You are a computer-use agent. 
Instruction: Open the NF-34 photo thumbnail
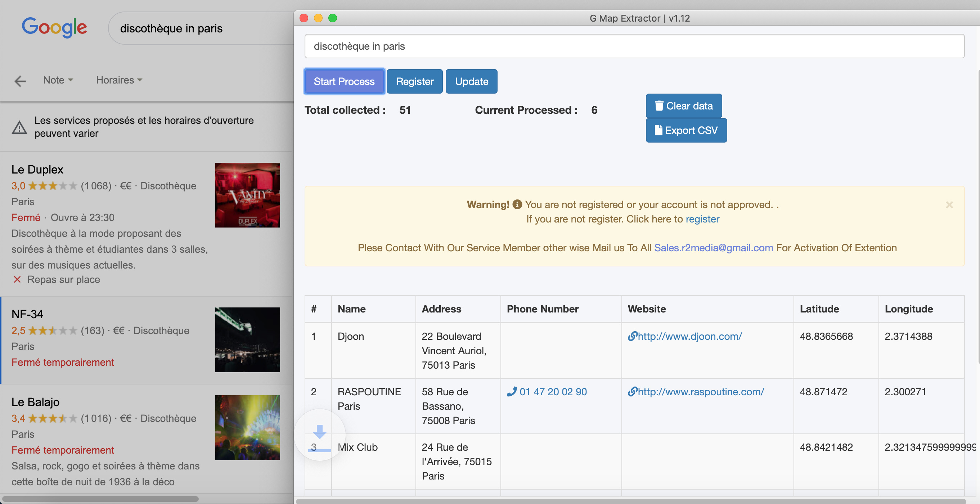(248, 340)
